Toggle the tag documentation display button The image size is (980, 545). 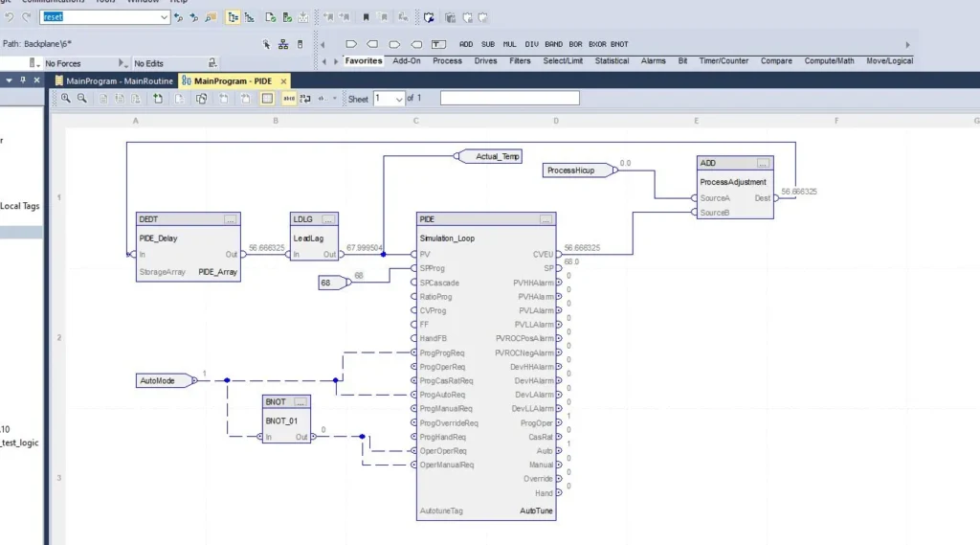click(289, 99)
